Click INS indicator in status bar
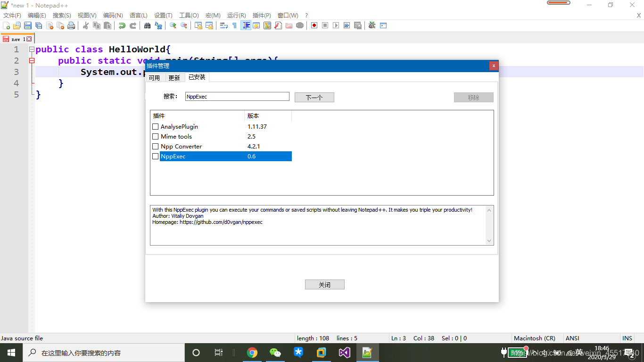 (x=627, y=338)
